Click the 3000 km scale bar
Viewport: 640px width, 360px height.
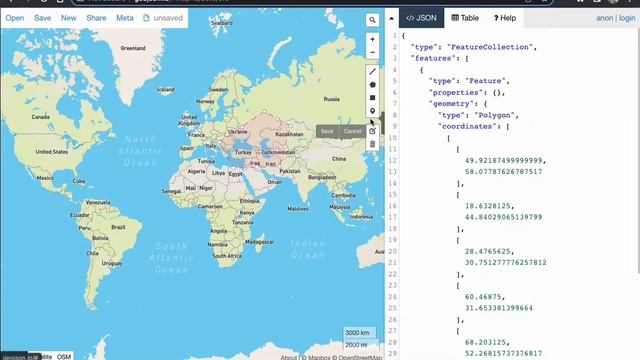pyautogui.click(x=359, y=333)
